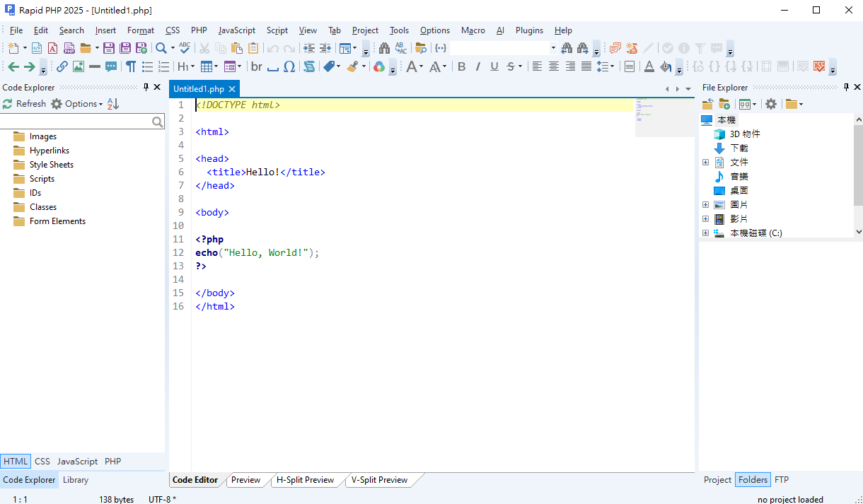Screen dimensions: 863x504
Task: Switch to the FTP panel tab
Action: 781,480
